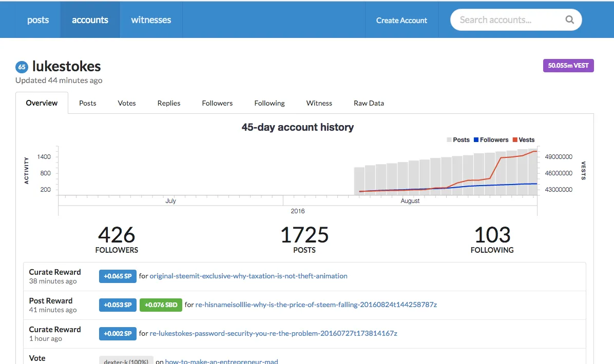Click the 1400 activity axis value

[44, 157]
